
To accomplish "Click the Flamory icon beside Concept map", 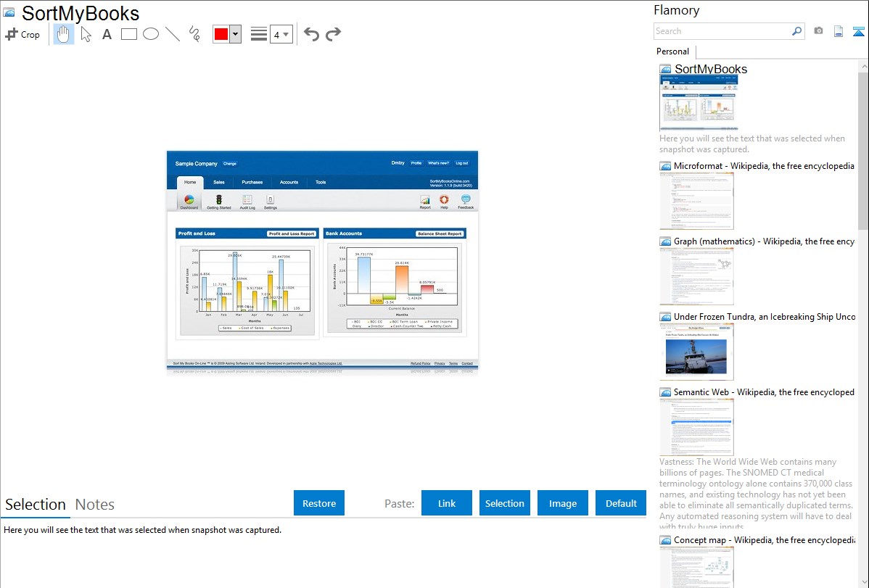I will 665,539.
